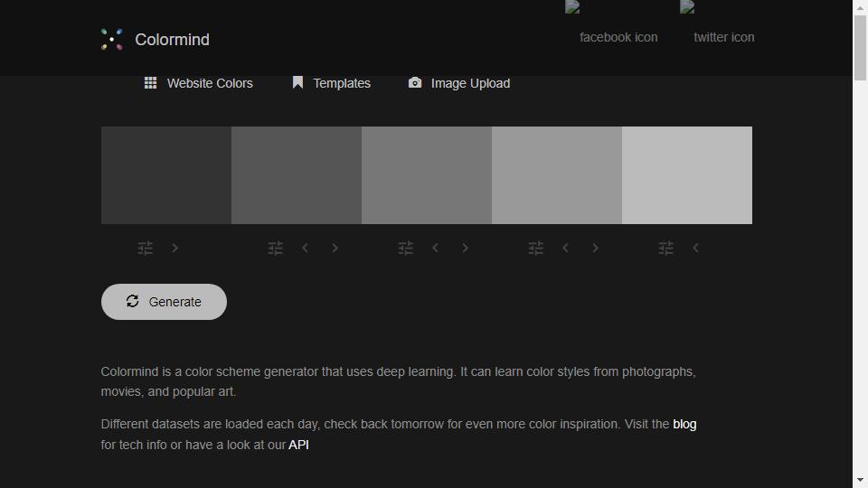Image resolution: width=868 pixels, height=488 pixels.
Task: Adjust sliders icon under third swatch
Action: [x=405, y=248]
